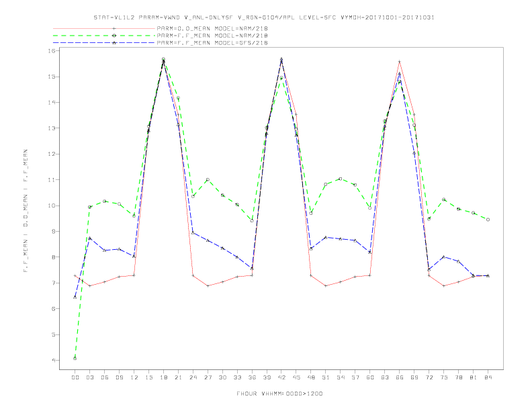
Task: Click x-axis tick label 72
Action: click(x=429, y=377)
